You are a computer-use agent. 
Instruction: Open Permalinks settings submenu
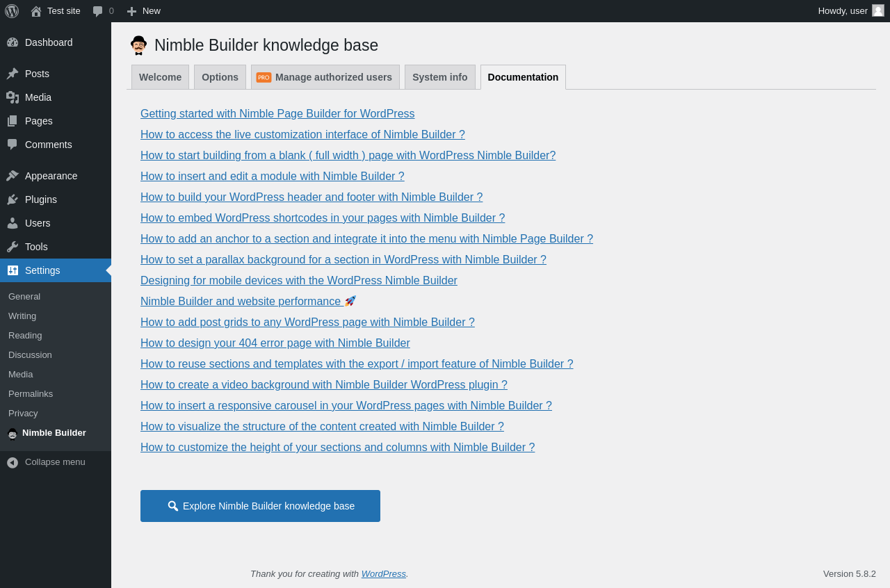pos(31,393)
